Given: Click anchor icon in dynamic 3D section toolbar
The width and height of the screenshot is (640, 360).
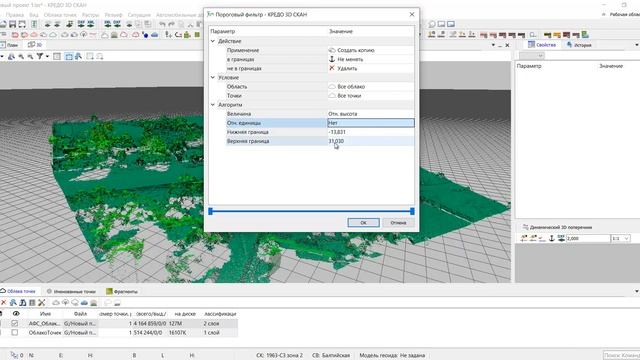Looking at the screenshot, I should [x=552, y=238].
